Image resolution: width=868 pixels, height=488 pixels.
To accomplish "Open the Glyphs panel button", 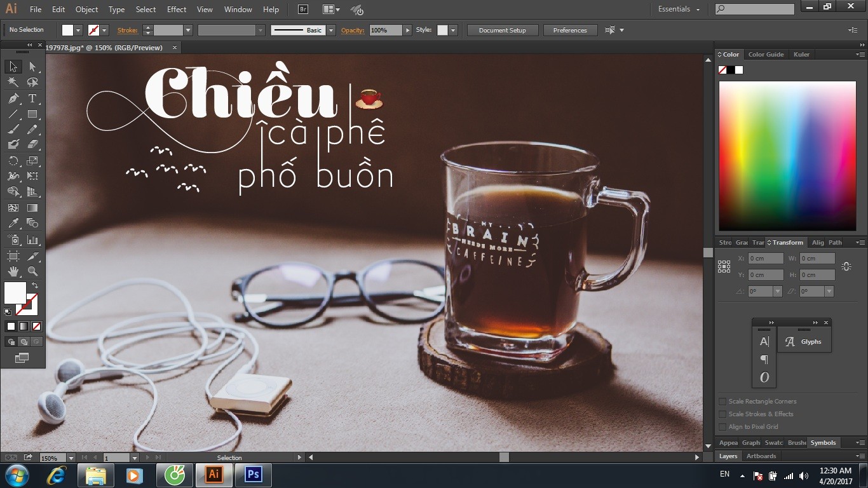I will click(x=804, y=342).
